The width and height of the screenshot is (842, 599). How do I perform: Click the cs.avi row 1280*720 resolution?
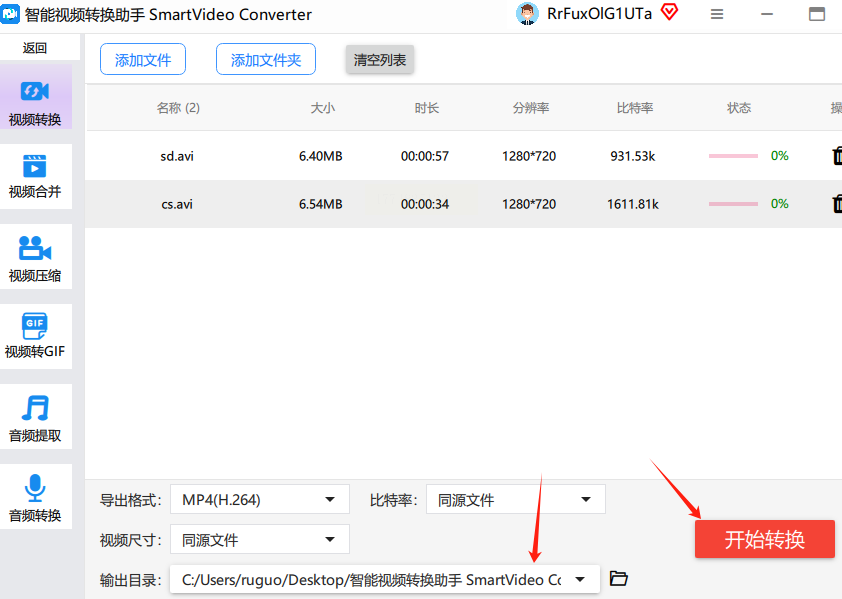click(529, 204)
